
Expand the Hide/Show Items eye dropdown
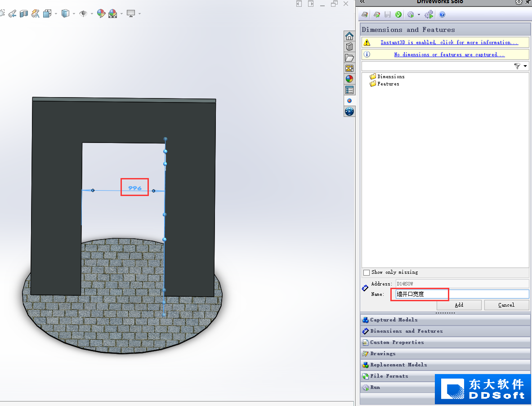[92, 14]
